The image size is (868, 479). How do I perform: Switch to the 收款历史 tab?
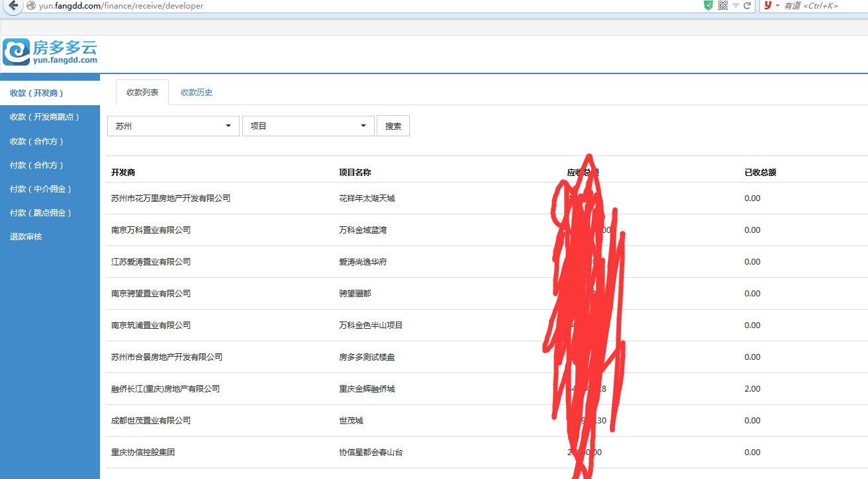coord(197,92)
